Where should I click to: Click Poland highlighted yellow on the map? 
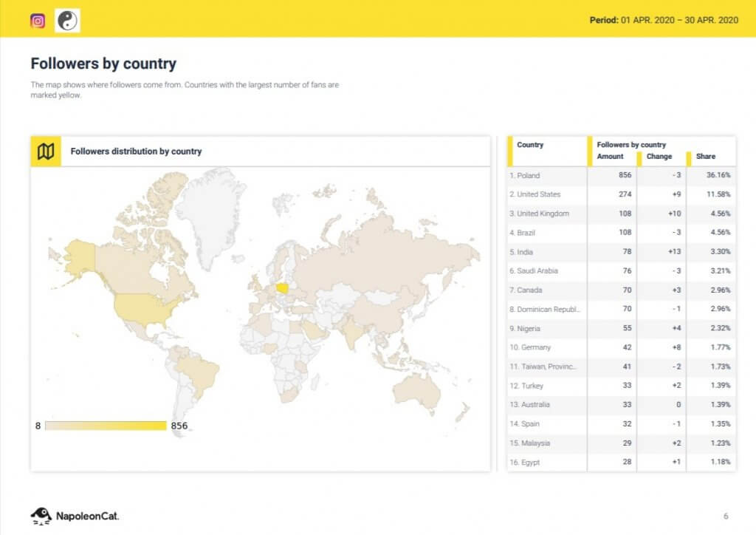point(284,288)
